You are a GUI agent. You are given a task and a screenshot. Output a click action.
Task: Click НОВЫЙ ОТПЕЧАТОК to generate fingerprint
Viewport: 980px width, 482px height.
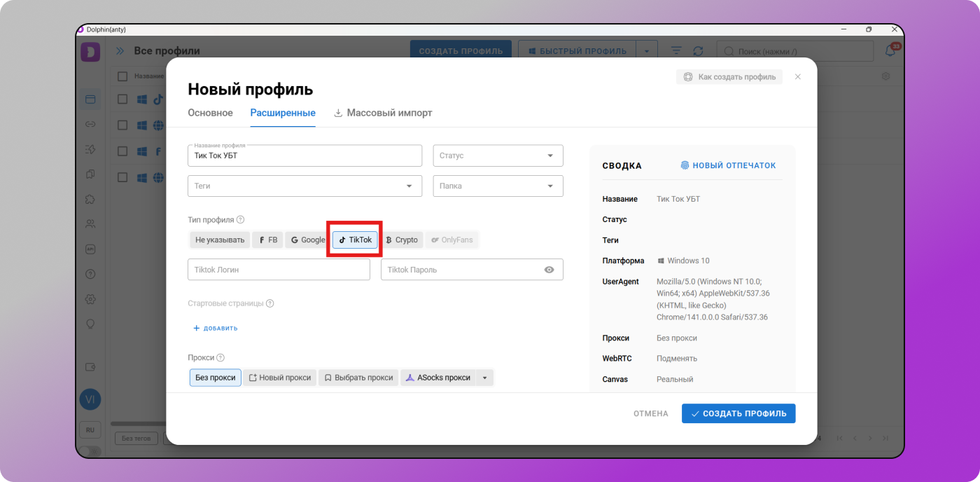point(729,165)
